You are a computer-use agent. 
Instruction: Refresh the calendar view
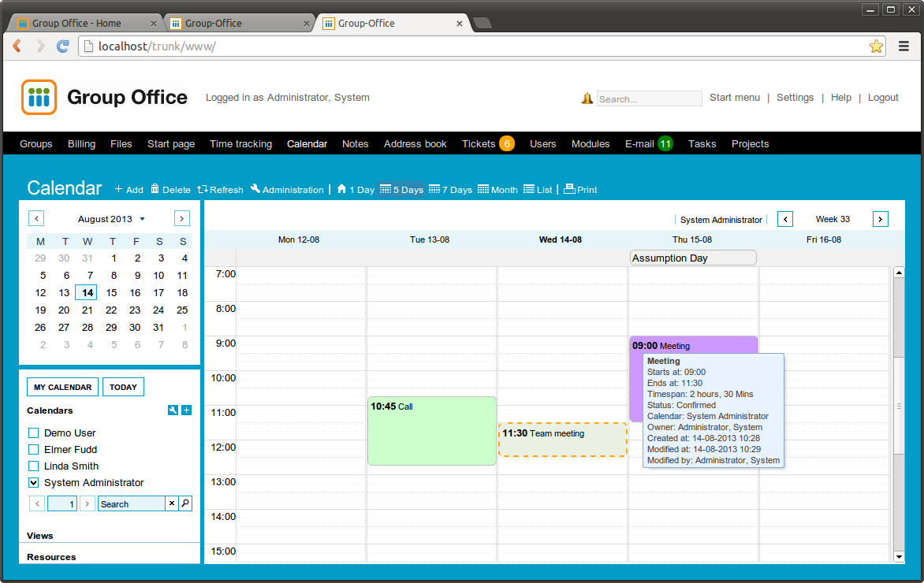coord(221,190)
